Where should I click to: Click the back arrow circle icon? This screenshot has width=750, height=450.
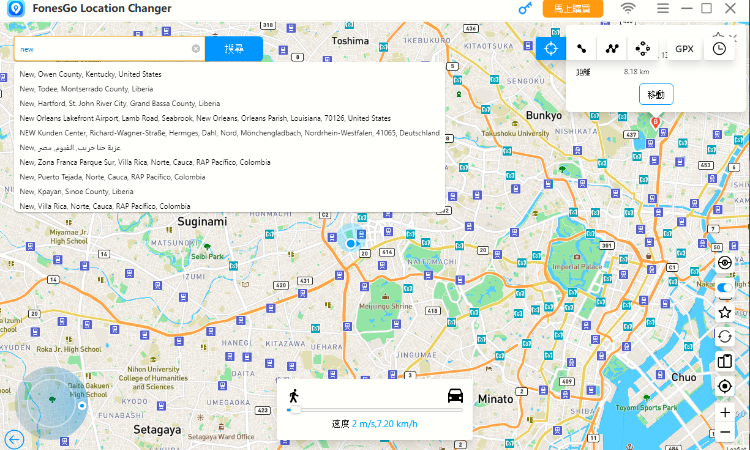[x=14, y=439]
